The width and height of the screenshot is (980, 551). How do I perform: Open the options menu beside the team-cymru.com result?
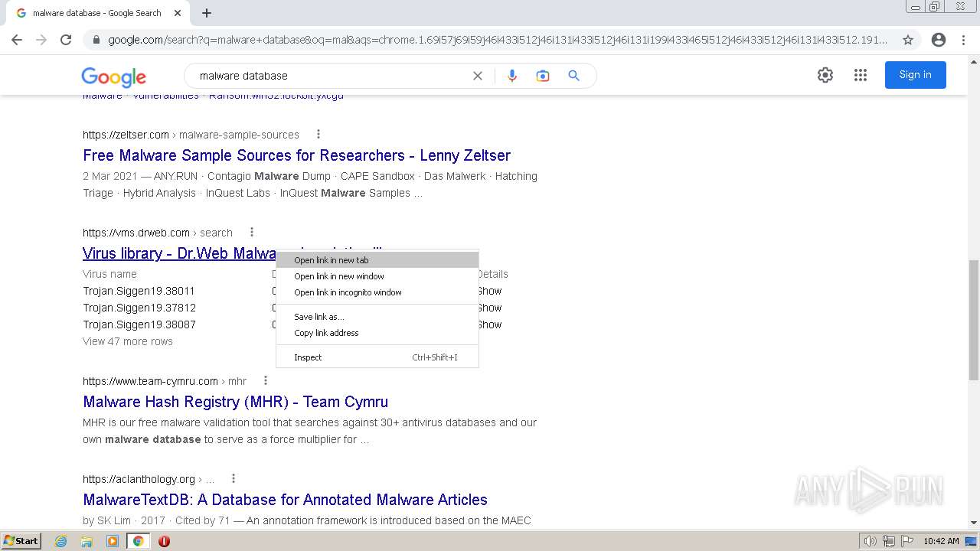tap(266, 380)
